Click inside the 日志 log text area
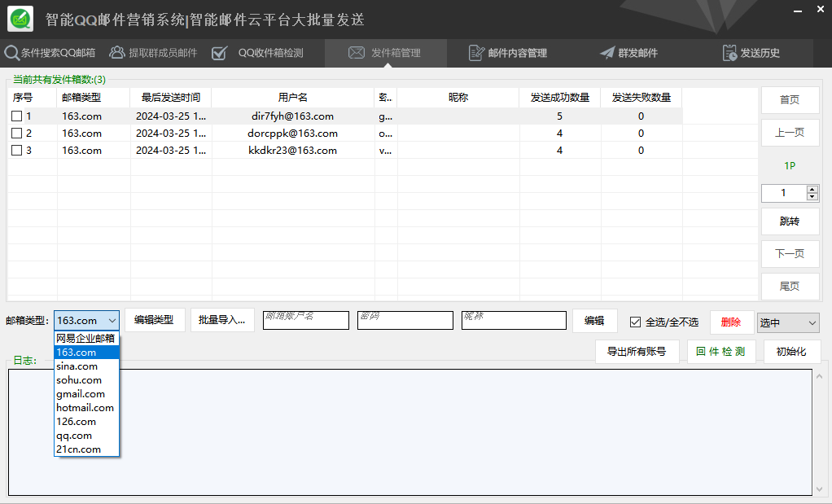 (410, 432)
